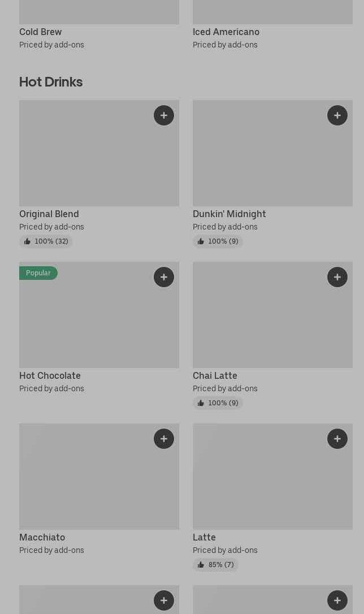The width and height of the screenshot is (364, 614).
Task: Select the Chai Latte item name
Action: tap(215, 376)
